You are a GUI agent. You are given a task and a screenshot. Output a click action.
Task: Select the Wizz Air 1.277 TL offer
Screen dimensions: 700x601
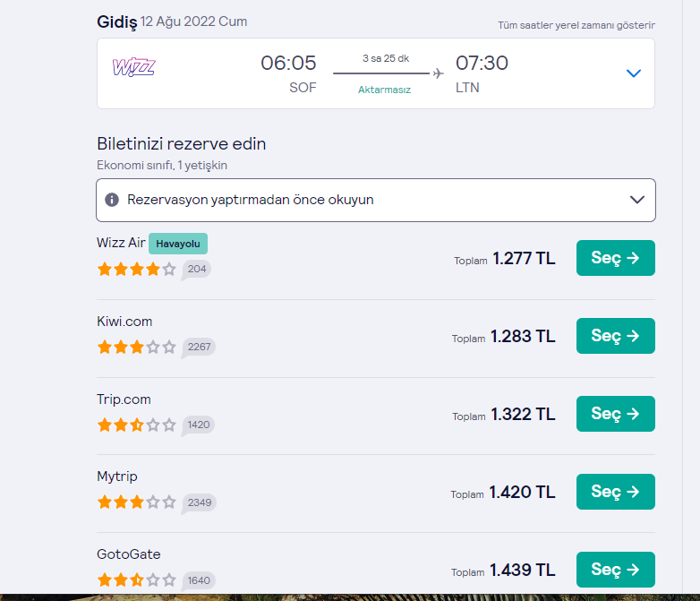615,258
